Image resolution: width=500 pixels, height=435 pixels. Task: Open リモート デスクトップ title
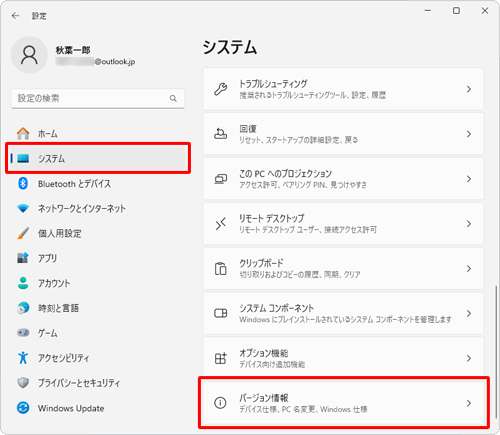pos(272,218)
